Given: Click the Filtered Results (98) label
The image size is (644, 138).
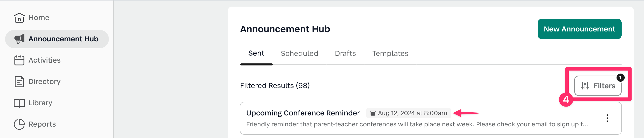Looking at the screenshot, I should pyautogui.click(x=275, y=85).
